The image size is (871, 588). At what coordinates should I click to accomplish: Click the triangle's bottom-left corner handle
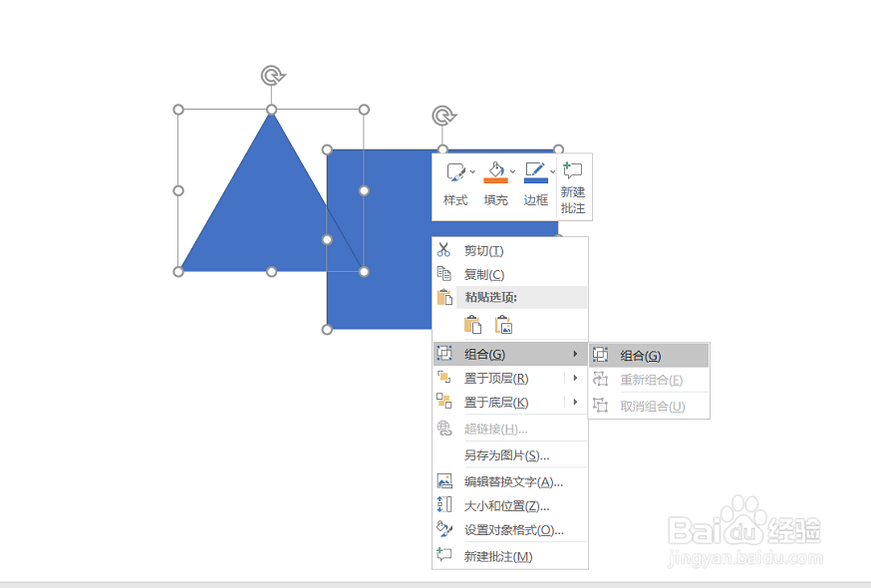178,272
